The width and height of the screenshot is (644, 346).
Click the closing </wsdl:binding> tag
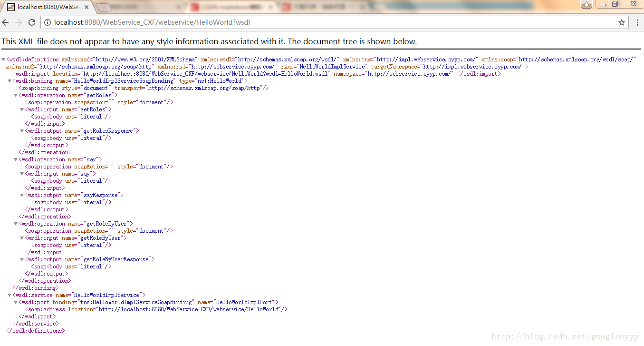click(x=36, y=288)
